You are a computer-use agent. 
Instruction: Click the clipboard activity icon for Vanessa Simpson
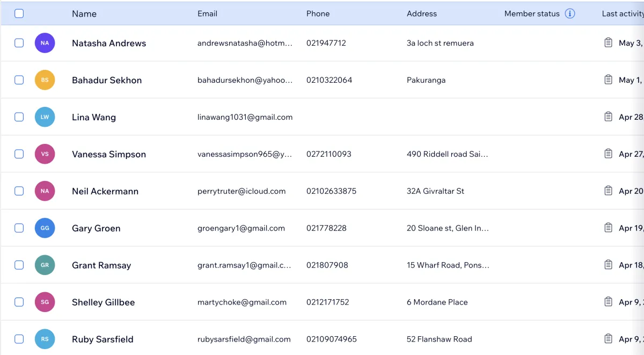pyautogui.click(x=608, y=154)
